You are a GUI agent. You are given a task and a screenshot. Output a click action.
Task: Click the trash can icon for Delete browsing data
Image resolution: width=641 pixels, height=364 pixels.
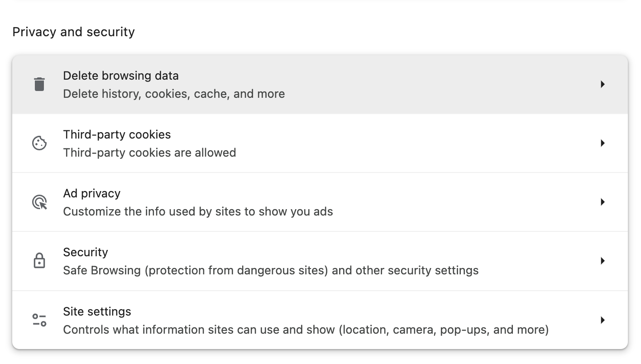[39, 84]
